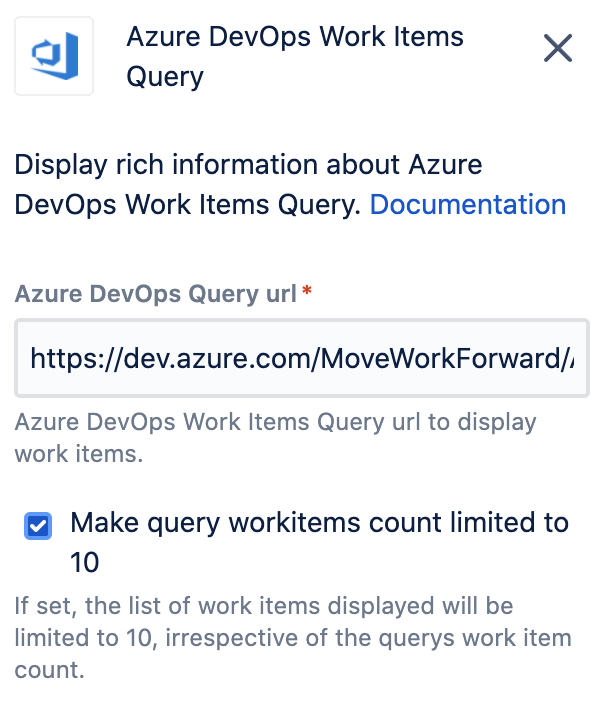Open the Documentation link
Screen dimensions: 616x714
click(467, 205)
